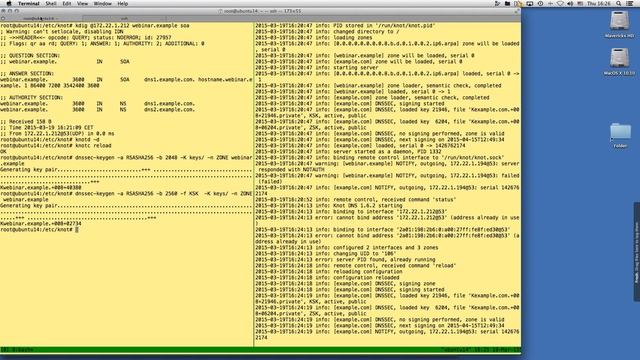Open the Wi-Fi status menu
This screenshot has width=640, height=360.
[x=560, y=3]
